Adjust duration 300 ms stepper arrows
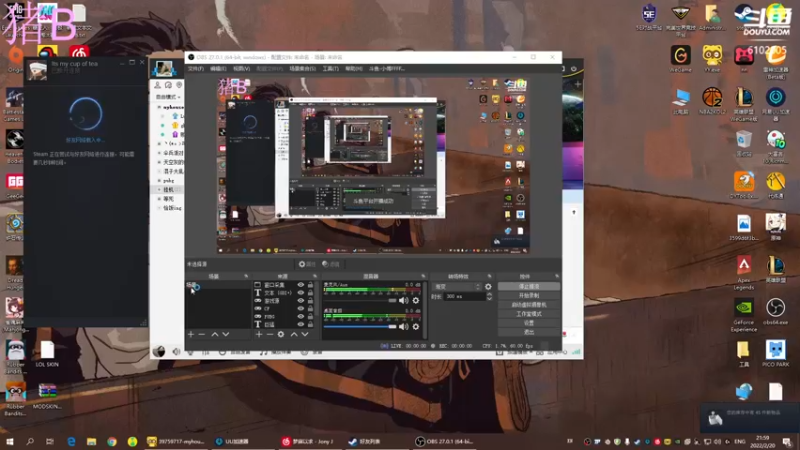 point(489,296)
